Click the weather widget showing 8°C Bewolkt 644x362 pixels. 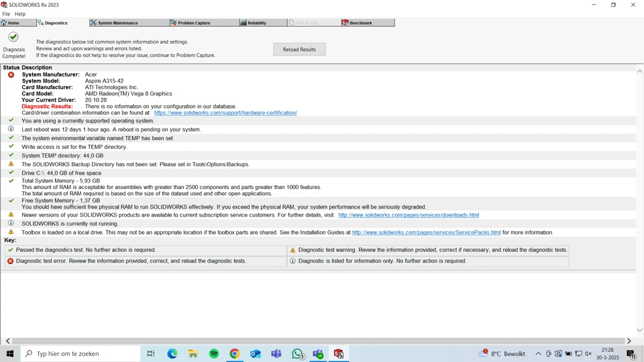pos(502,353)
